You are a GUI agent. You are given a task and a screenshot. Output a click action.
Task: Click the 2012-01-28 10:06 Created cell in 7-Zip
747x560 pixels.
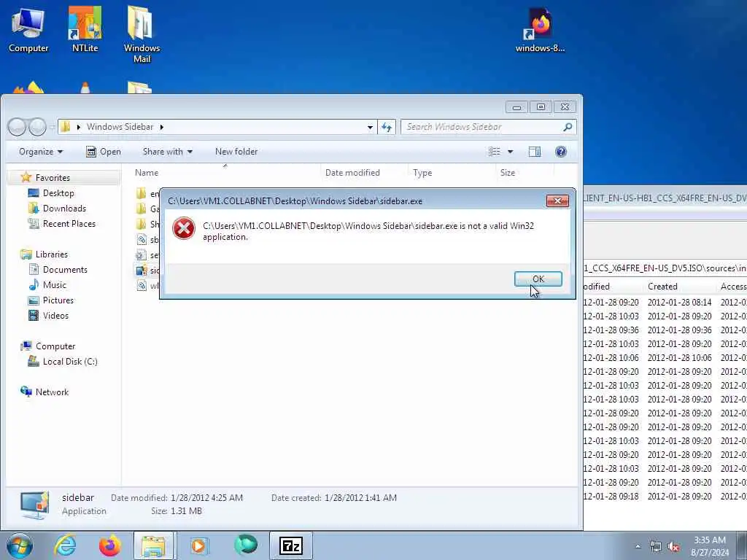(x=679, y=357)
